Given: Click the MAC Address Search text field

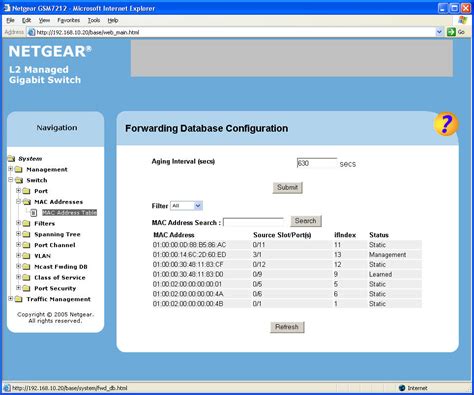Looking at the screenshot, I should pyautogui.click(x=253, y=222).
